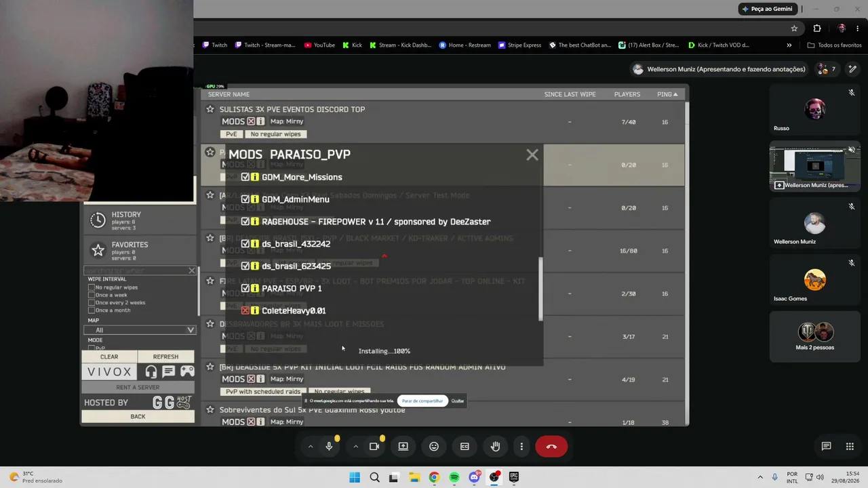Click the RENT A SERVER button

click(x=138, y=387)
